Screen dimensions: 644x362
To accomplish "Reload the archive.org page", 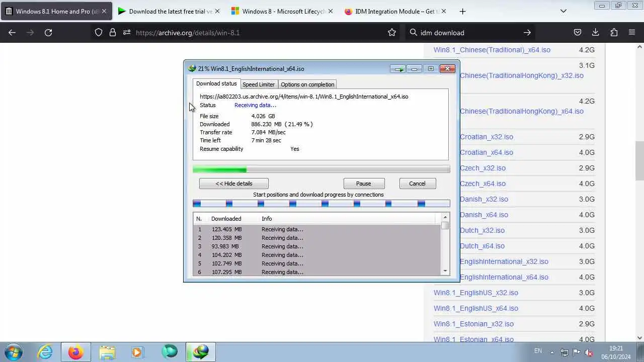I will tap(48, 33).
